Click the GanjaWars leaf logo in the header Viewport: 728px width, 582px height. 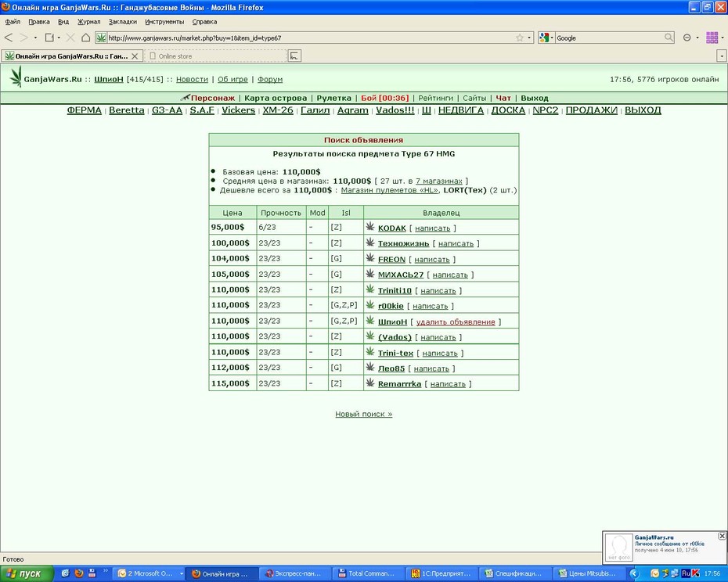click(16, 77)
